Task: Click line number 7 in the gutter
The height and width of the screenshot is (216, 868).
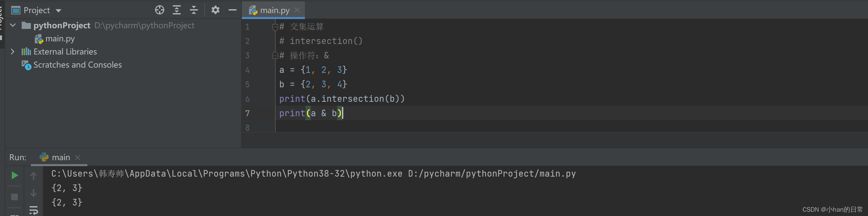Action: (247, 113)
